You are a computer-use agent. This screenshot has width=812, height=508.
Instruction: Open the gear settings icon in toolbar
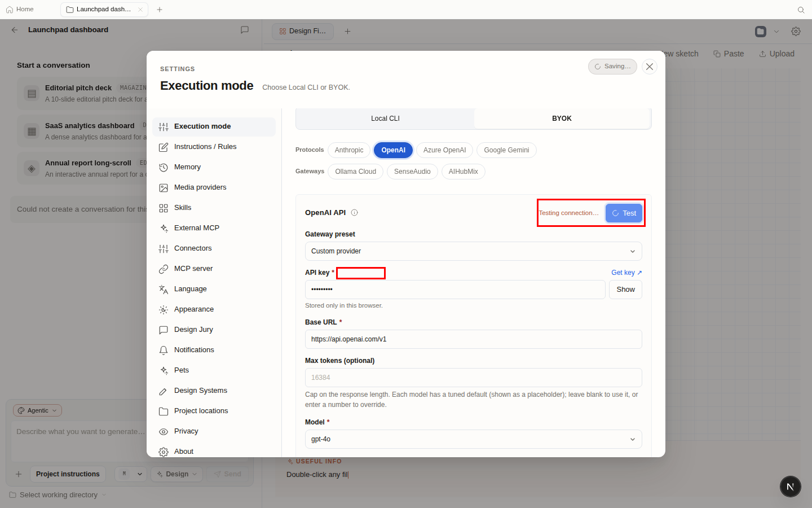coord(796,32)
